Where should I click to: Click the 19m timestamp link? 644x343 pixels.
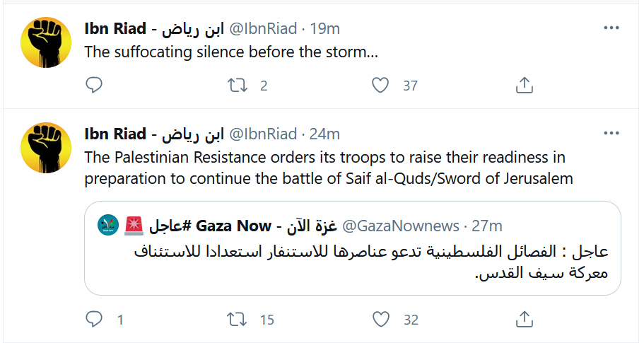click(325, 29)
